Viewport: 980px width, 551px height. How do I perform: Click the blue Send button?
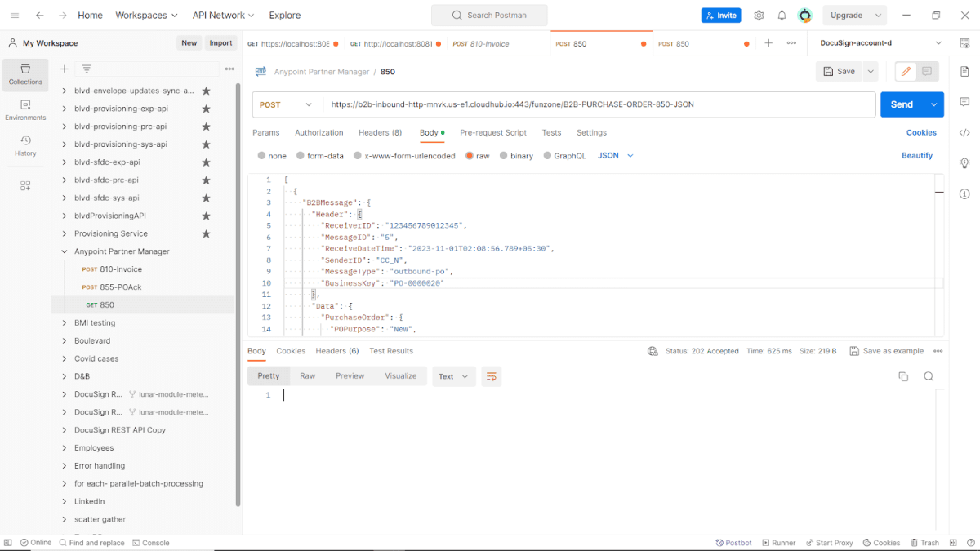click(x=902, y=104)
